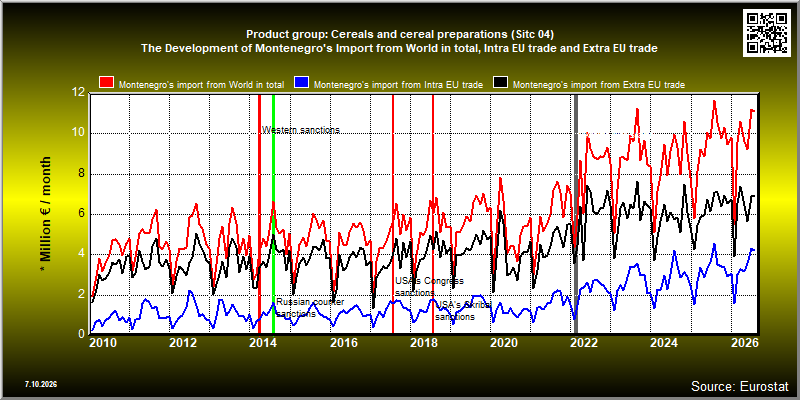This screenshot has height=400, width=800.
Task: Click the "Russian counter sanctions" annotation label
Action: pyautogui.click(x=310, y=308)
